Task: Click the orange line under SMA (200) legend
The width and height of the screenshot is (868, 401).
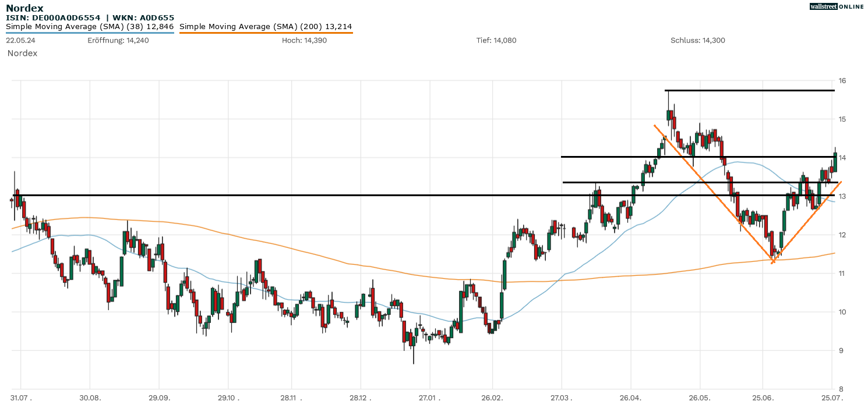Action: (266, 33)
